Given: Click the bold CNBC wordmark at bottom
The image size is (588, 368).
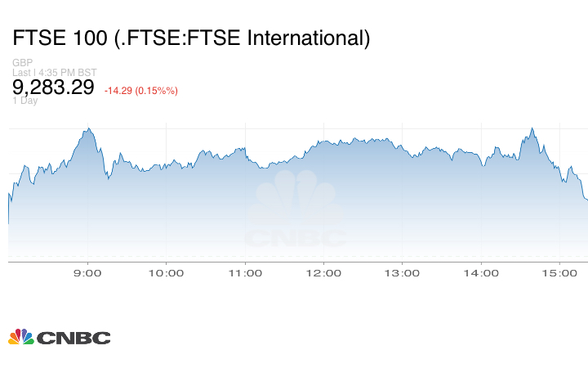Looking at the screenshot, I should click(x=73, y=338).
